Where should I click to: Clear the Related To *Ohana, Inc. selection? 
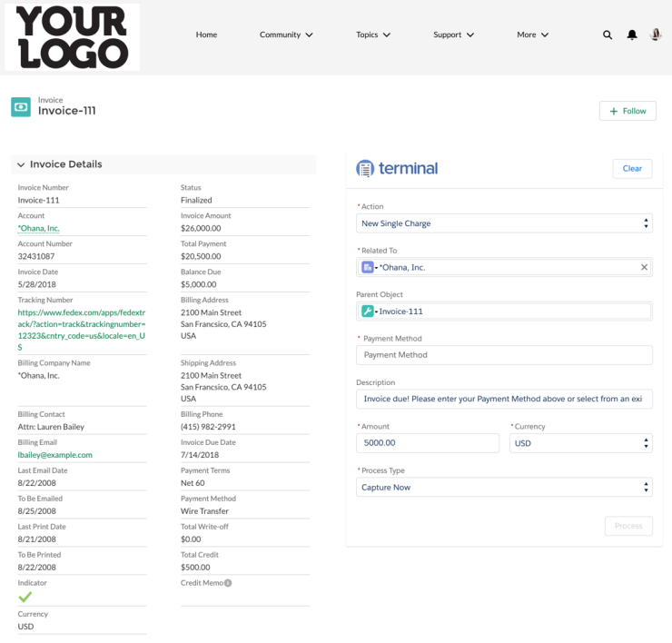pyautogui.click(x=644, y=268)
